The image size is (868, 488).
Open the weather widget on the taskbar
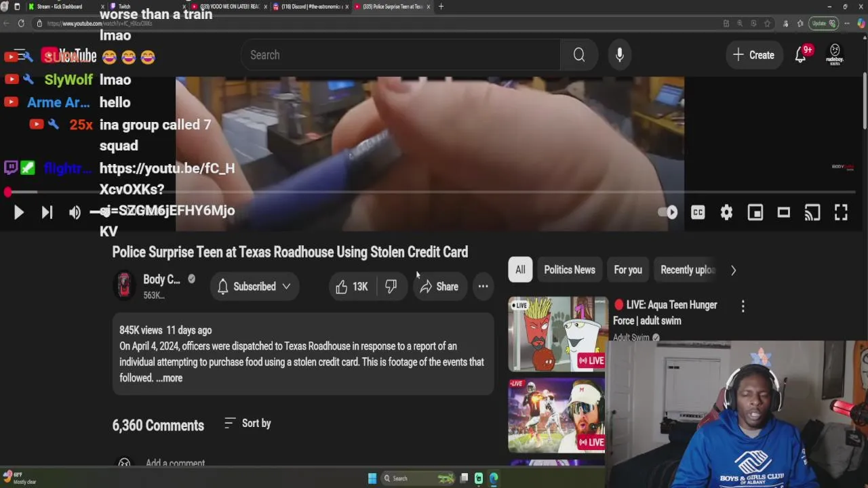pos(19,479)
